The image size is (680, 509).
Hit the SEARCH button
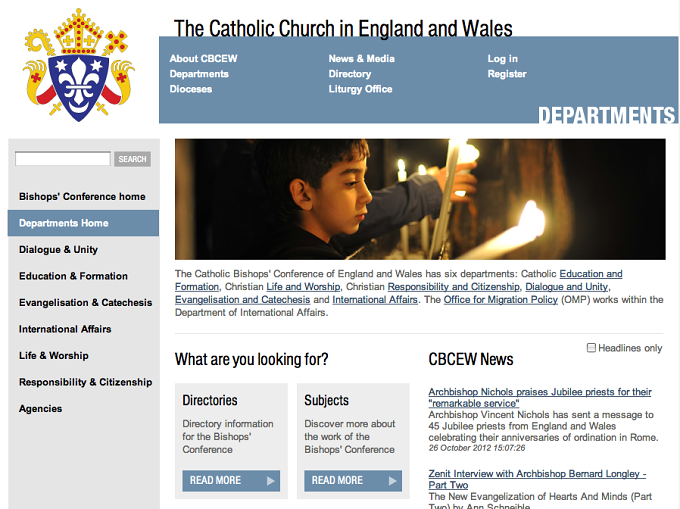(132, 159)
